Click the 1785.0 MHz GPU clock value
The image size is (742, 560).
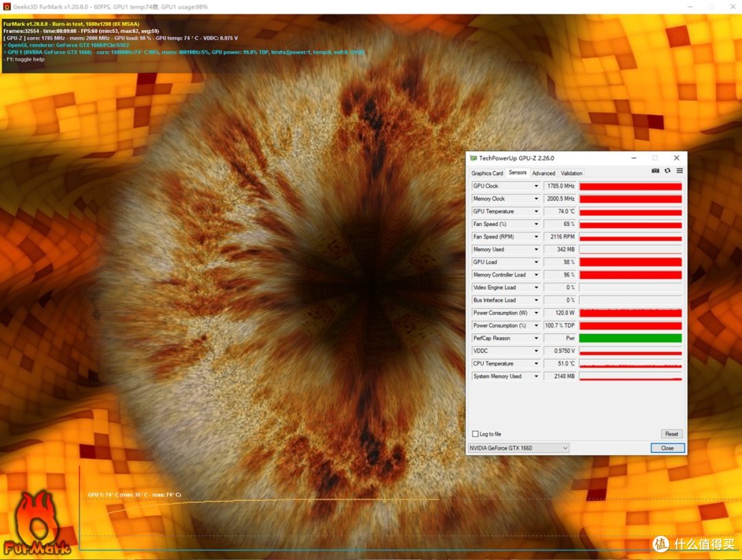pyautogui.click(x=561, y=186)
